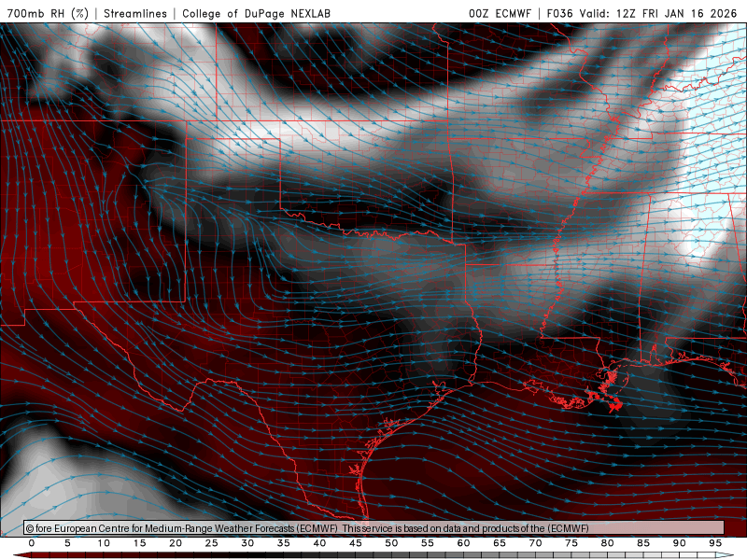Click the "45" label on the color scale
This screenshot has height=560, width=747.
[356, 543]
